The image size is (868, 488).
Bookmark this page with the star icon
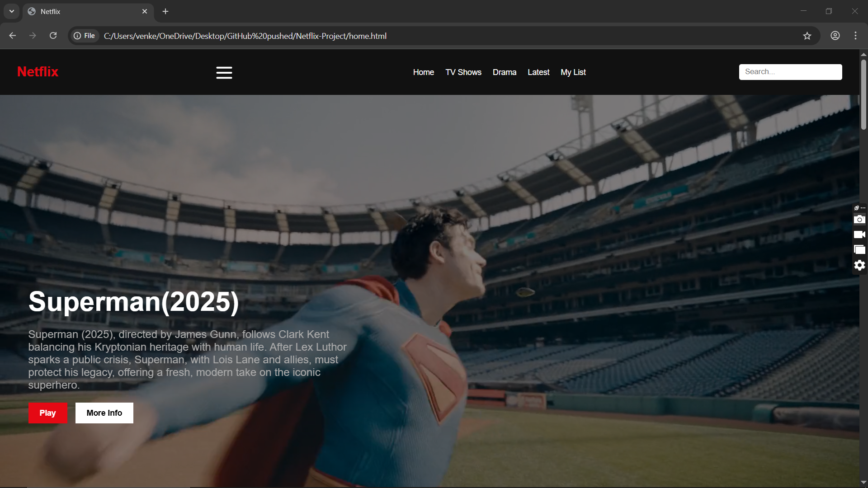(x=807, y=36)
